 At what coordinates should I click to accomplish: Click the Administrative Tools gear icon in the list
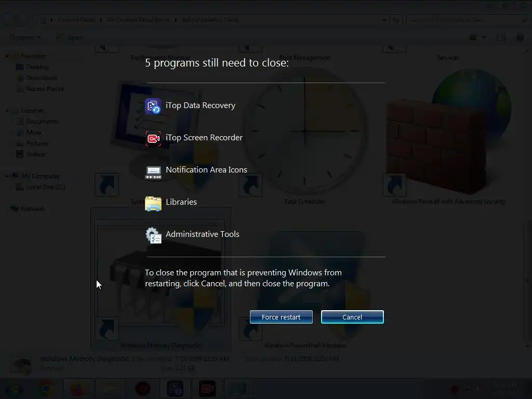tap(153, 235)
